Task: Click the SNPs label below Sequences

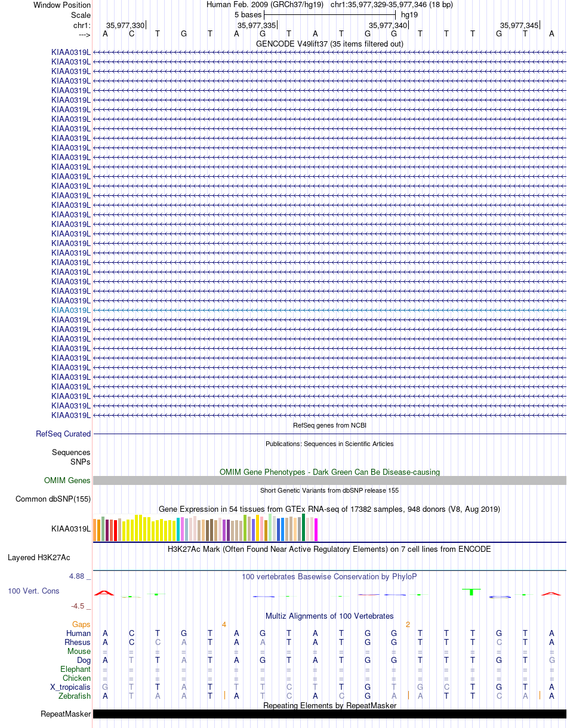Action: (x=81, y=462)
